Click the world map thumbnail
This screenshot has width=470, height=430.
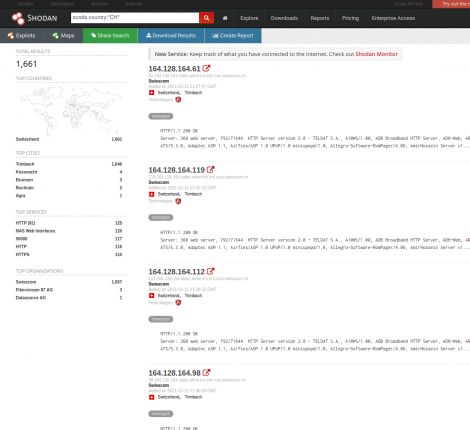coord(71,110)
